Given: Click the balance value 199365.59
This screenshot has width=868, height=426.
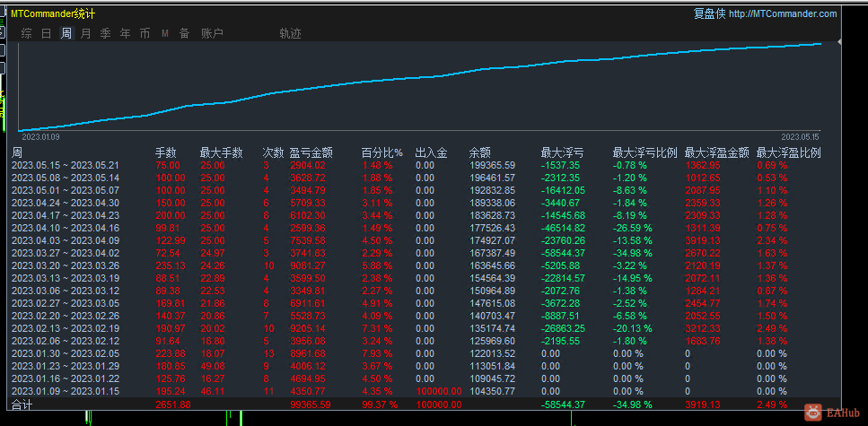Looking at the screenshot, I should point(492,165).
